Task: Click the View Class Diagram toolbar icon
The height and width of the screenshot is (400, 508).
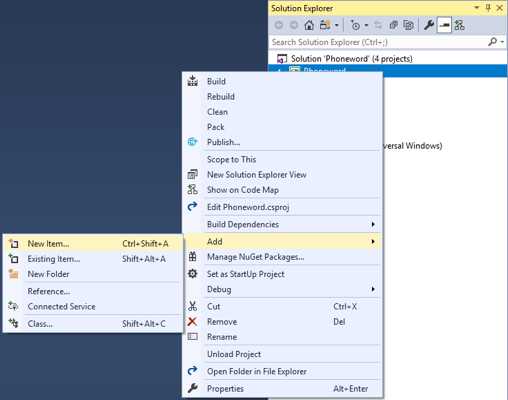Action: [x=459, y=25]
